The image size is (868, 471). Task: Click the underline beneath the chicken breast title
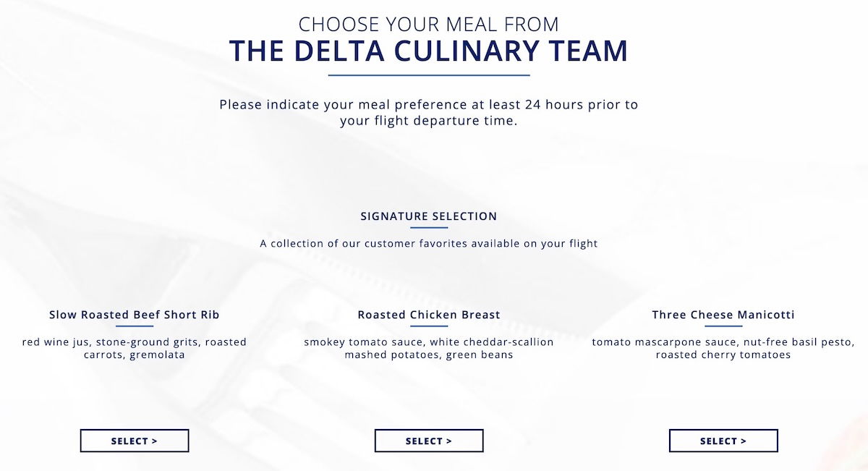[x=429, y=326]
